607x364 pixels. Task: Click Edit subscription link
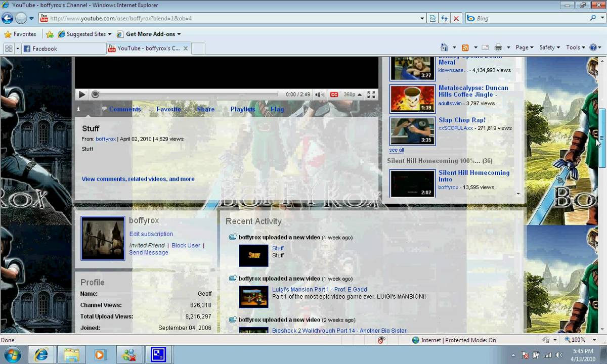[151, 234]
